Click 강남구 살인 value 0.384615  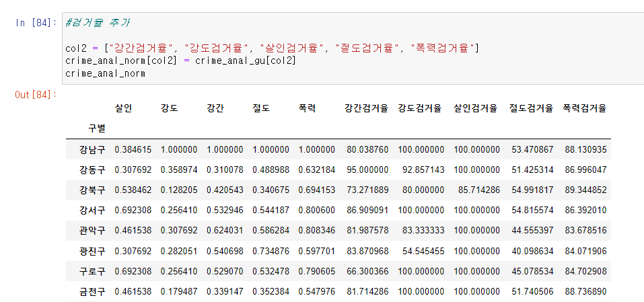(133, 149)
